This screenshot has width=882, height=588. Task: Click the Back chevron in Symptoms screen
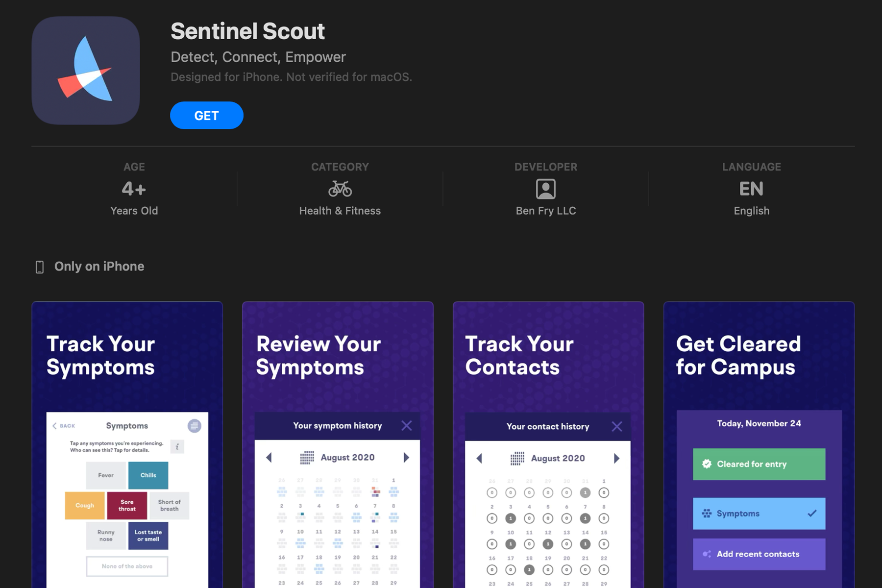[x=54, y=426]
